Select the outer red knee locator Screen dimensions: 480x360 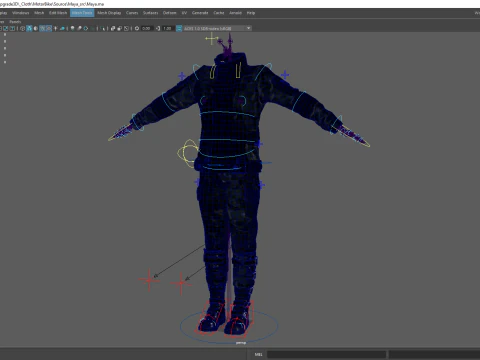tap(149, 280)
